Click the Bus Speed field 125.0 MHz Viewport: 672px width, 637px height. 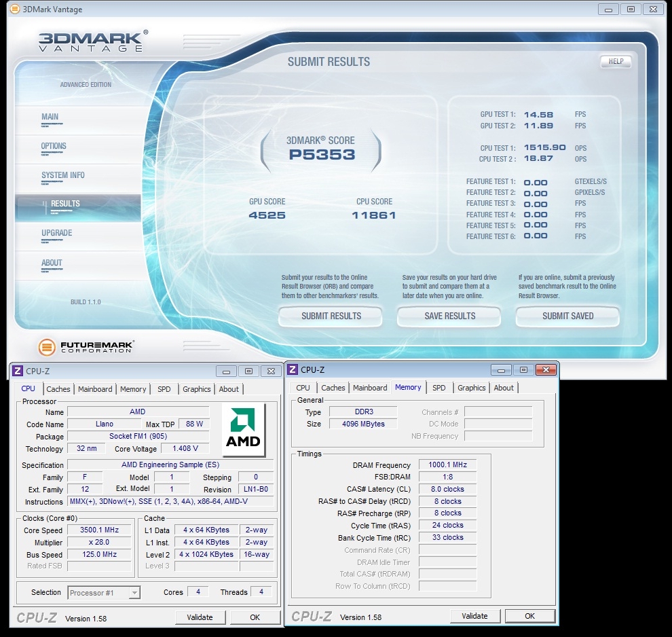click(99, 554)
